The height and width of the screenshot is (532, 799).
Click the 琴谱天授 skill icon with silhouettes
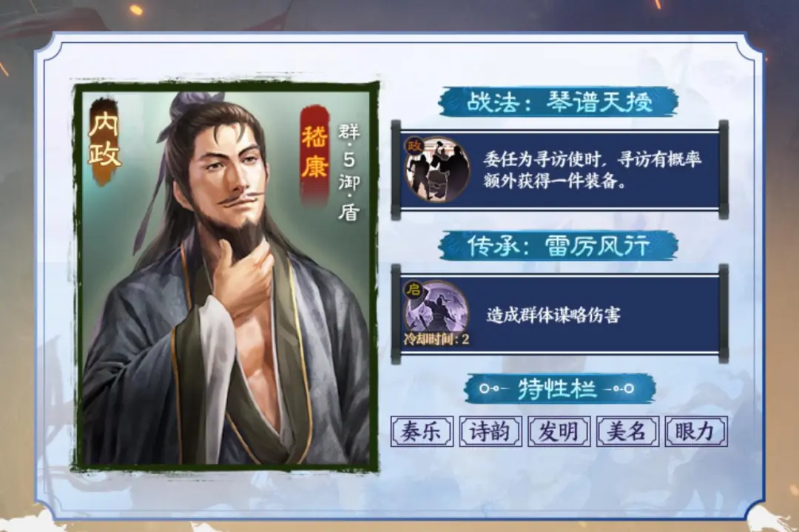click(x=437, y=169)
